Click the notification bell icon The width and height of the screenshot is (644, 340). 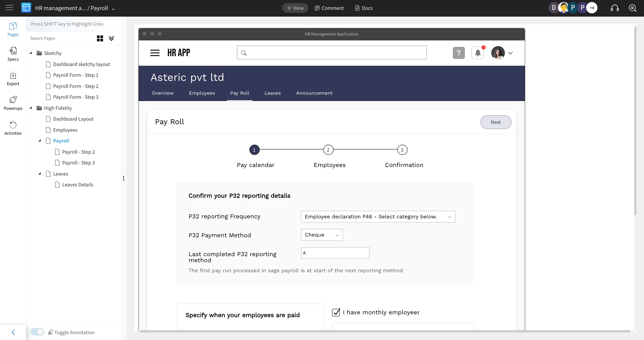point(477,53)
